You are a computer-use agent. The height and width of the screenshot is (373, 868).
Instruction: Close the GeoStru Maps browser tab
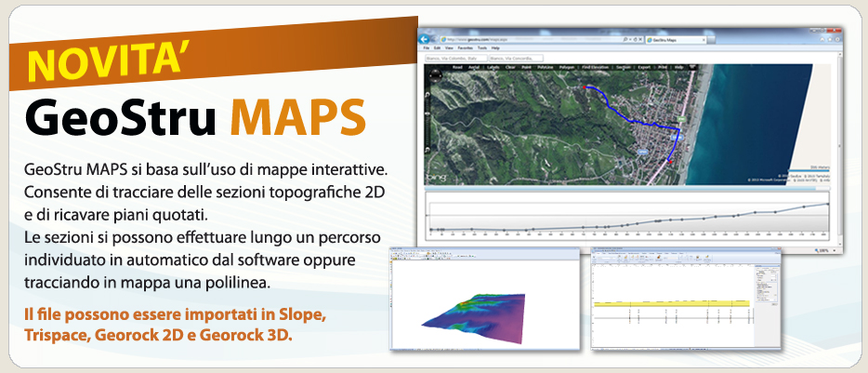[704, 40]
